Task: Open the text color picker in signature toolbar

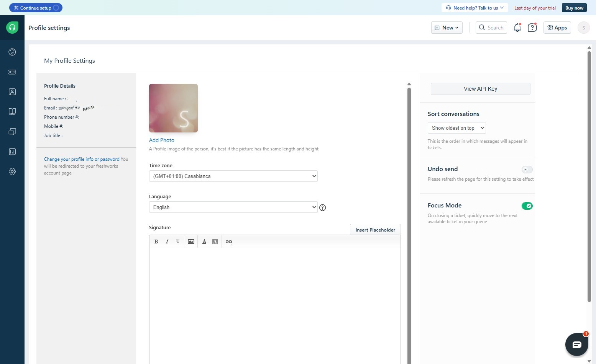Action: (x=204, y=242)
